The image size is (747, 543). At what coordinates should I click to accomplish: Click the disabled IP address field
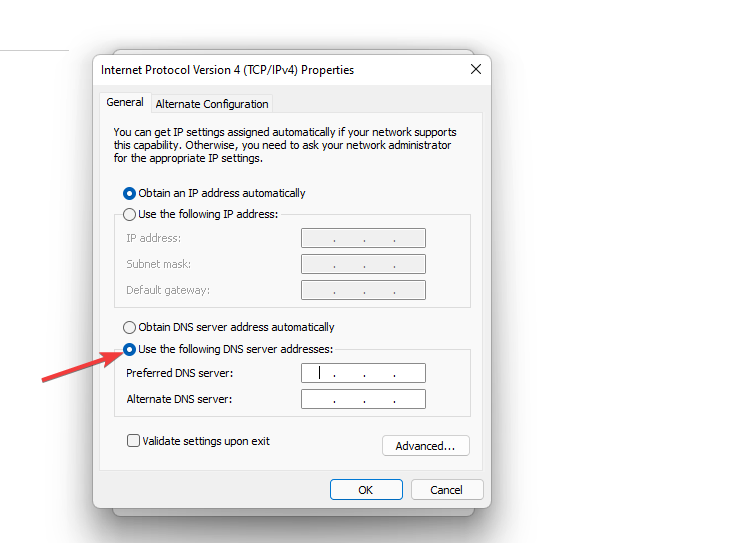point(363,238)
